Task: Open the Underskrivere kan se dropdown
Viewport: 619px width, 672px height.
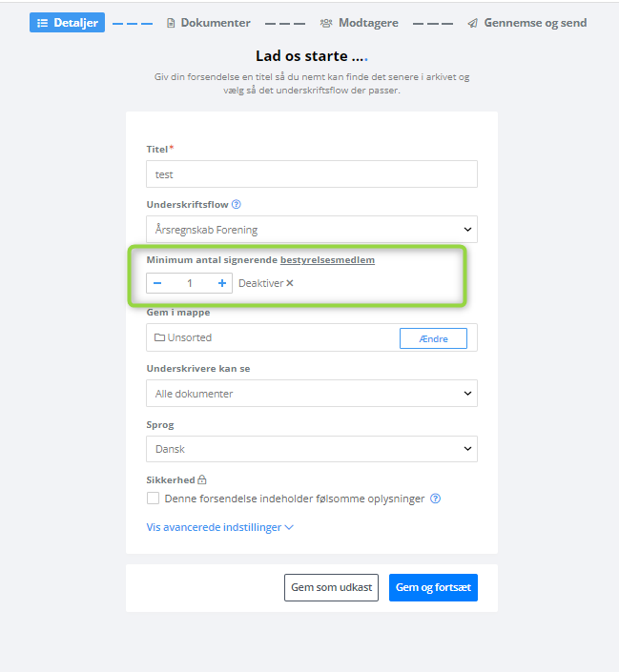Action: (x=312, y=394)
